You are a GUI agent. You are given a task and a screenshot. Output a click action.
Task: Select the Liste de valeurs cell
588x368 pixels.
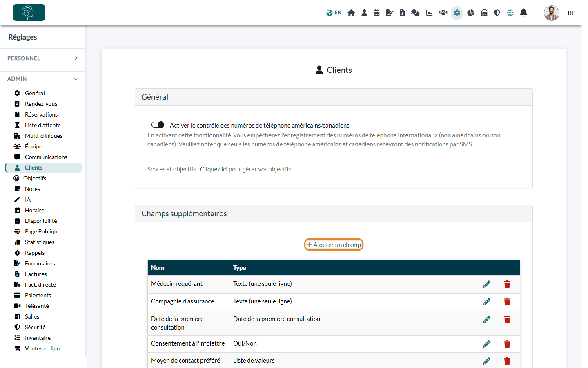254,360
